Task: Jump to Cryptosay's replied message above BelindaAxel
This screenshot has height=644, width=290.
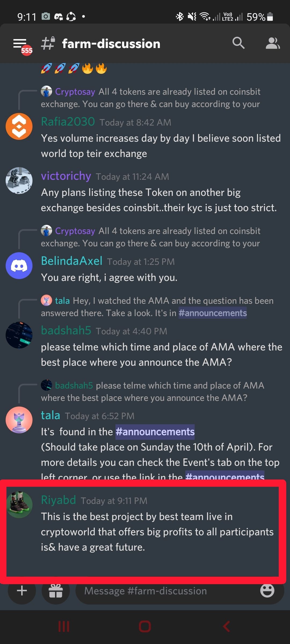Action: click(x=150, y=237)
